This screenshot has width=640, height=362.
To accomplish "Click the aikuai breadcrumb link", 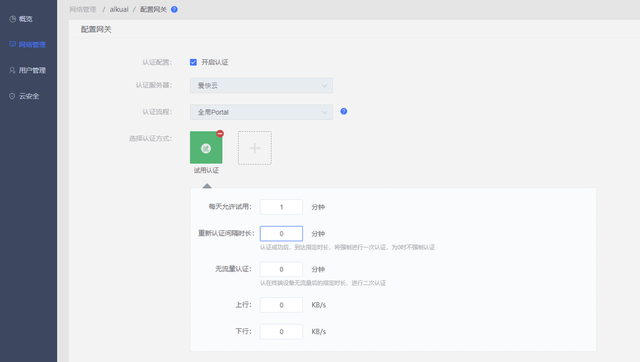I will click(119, 9).
